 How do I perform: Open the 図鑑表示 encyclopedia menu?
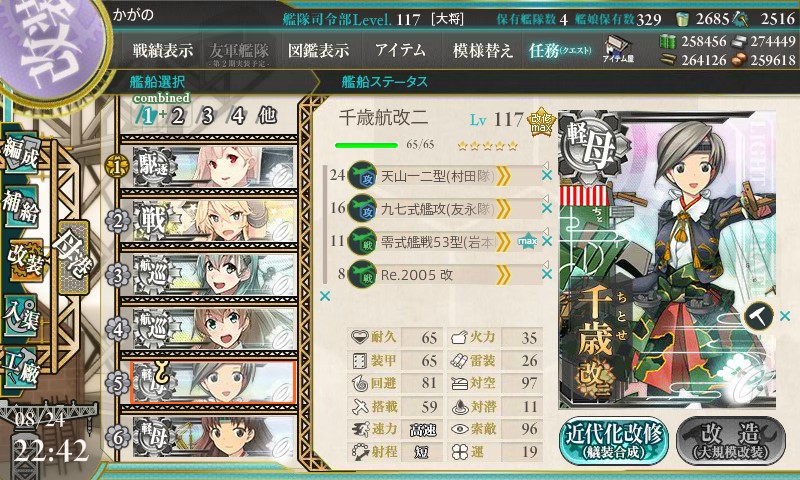pyautogui.click(x=318, y=50)
